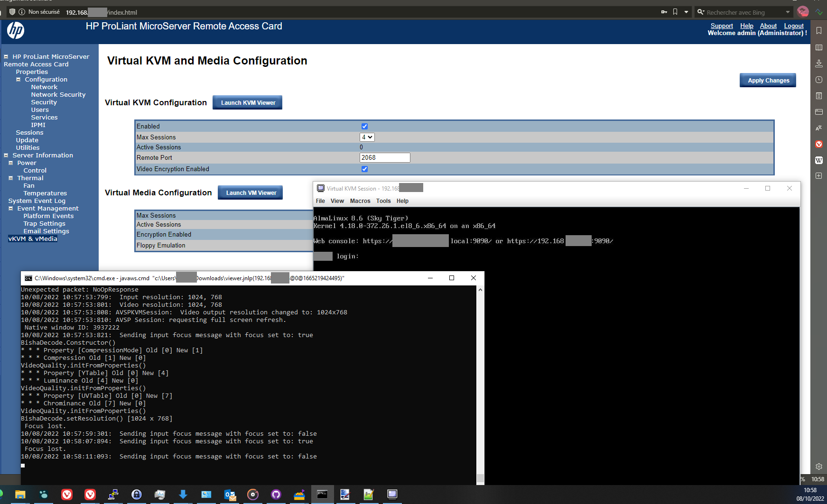The image size is (827, 504).
Task: Click Launch KVM Viewer button
Action: click(x=248, y=103)
